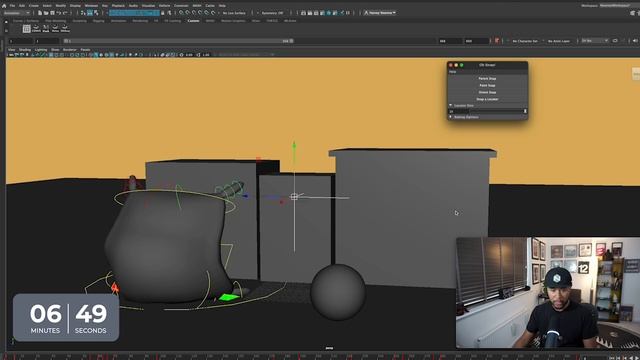Click fifth tool icon on Custom shelf

pos(65,28)
